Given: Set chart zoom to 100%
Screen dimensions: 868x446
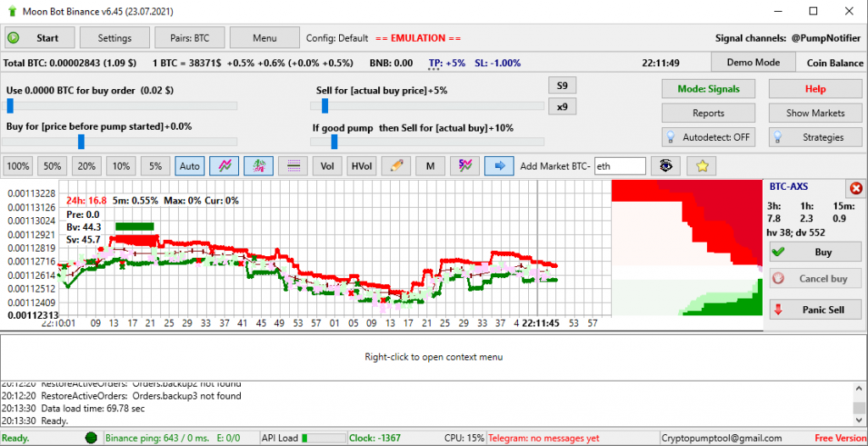Looking at the screenshot, I should click(19, 165).
